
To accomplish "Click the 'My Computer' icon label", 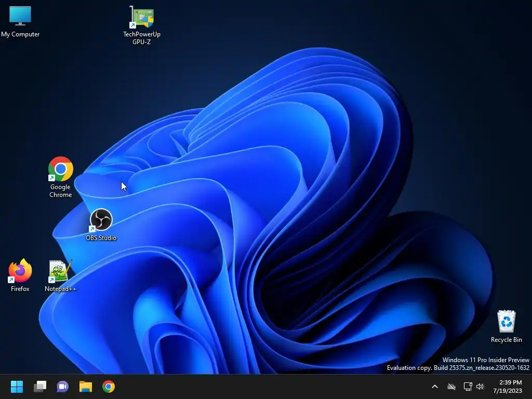I will (20, 34).
